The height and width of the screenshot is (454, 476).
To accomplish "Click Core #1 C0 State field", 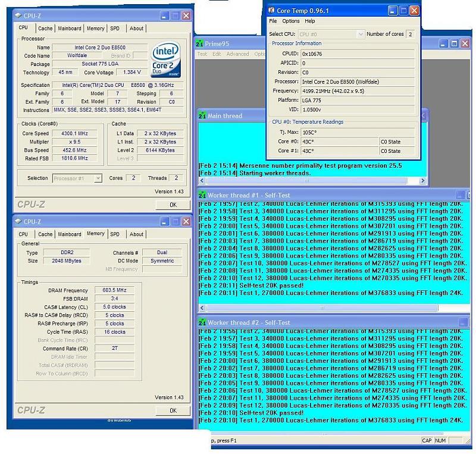I will click(x=397, y=151).
